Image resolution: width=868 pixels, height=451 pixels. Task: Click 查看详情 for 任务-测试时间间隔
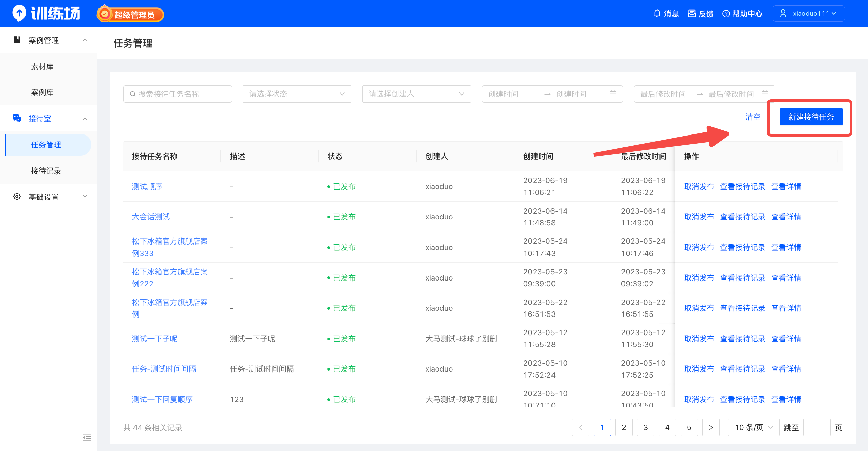tap(786, 369)
